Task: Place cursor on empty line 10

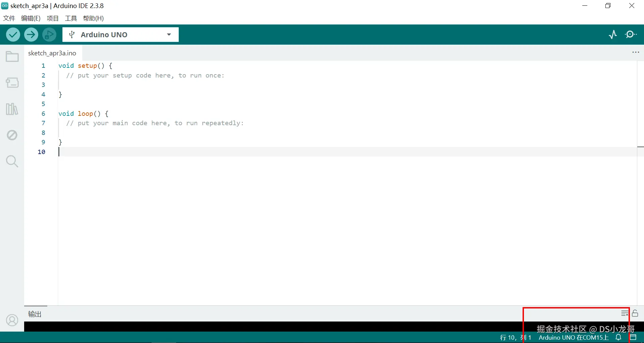Action: point(347,152)
